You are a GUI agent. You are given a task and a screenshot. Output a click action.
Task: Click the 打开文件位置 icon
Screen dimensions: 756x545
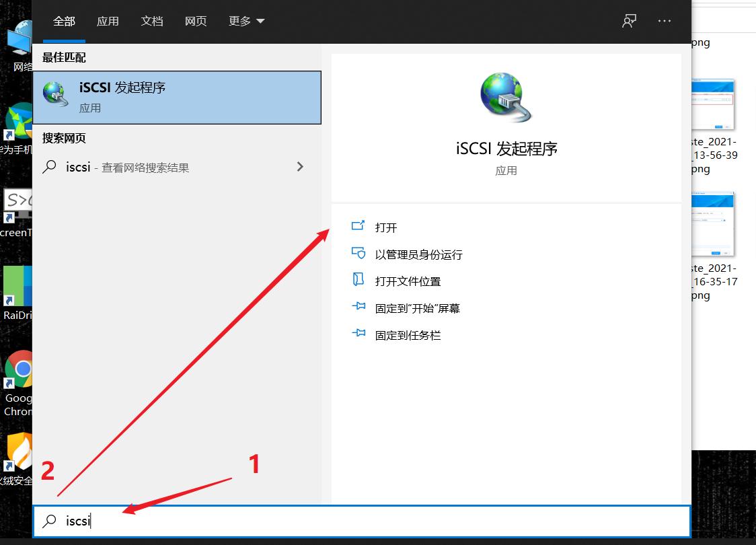358,281
